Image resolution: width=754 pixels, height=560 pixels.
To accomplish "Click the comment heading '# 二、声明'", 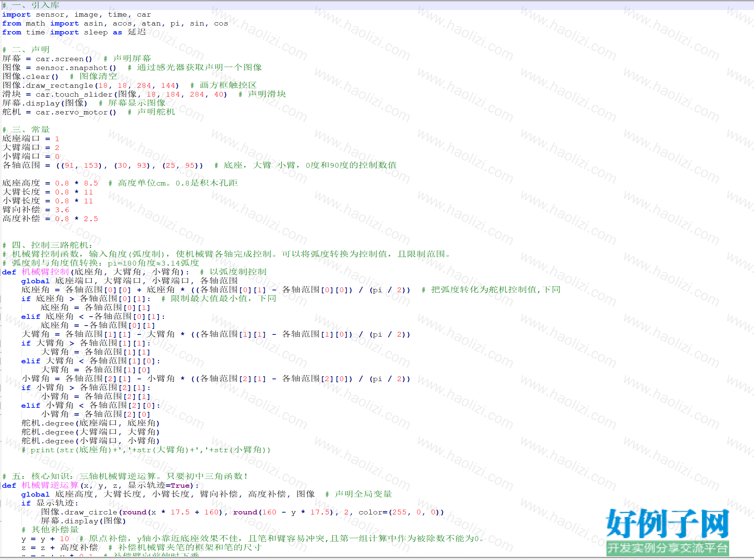I will 26,50.
